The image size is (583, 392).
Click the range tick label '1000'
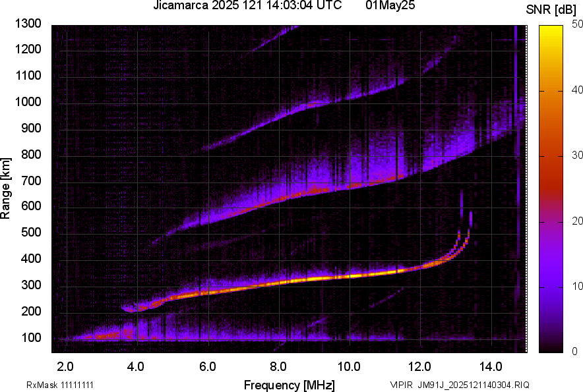28,102
